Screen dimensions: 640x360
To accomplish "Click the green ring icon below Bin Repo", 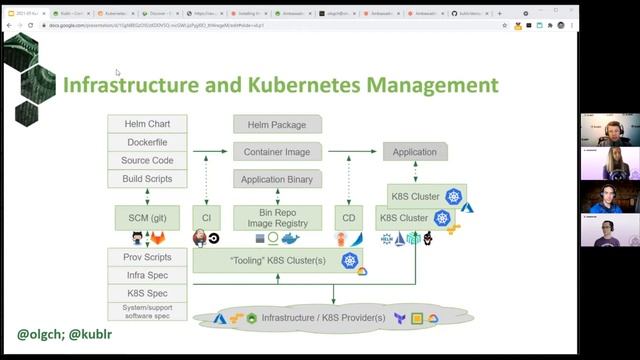I will pyautogui.click(x=273, y=238).
